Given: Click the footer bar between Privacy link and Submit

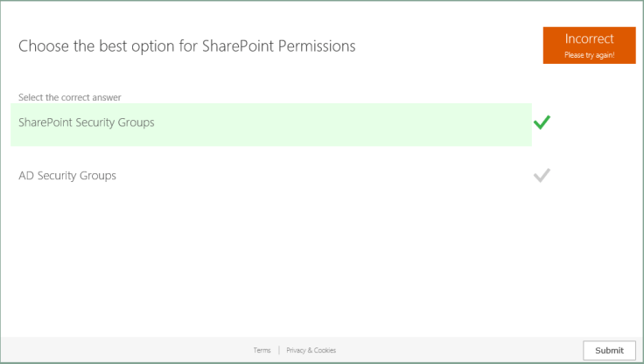Looking at the screenshot, I should [455, 350].
